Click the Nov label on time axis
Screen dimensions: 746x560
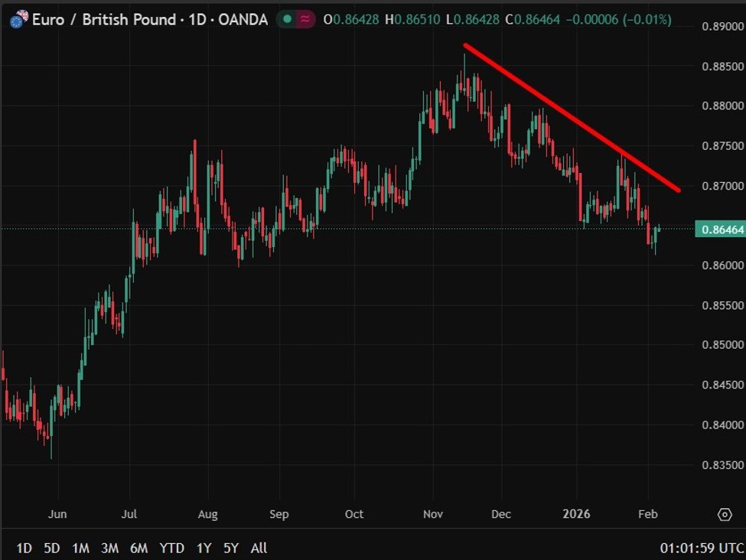click(434, 514)
